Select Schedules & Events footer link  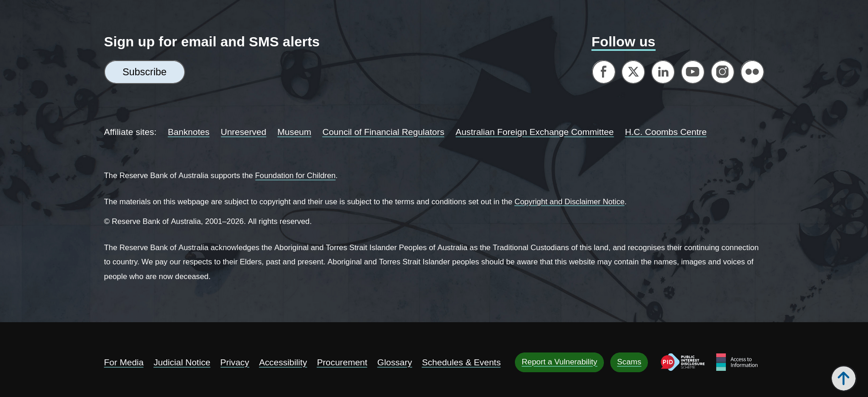(461, 363)
